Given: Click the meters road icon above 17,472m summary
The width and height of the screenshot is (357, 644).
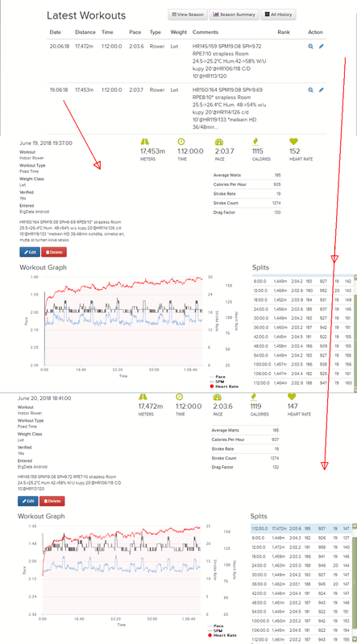Looking at the screenshot, I should coord(143,396).
